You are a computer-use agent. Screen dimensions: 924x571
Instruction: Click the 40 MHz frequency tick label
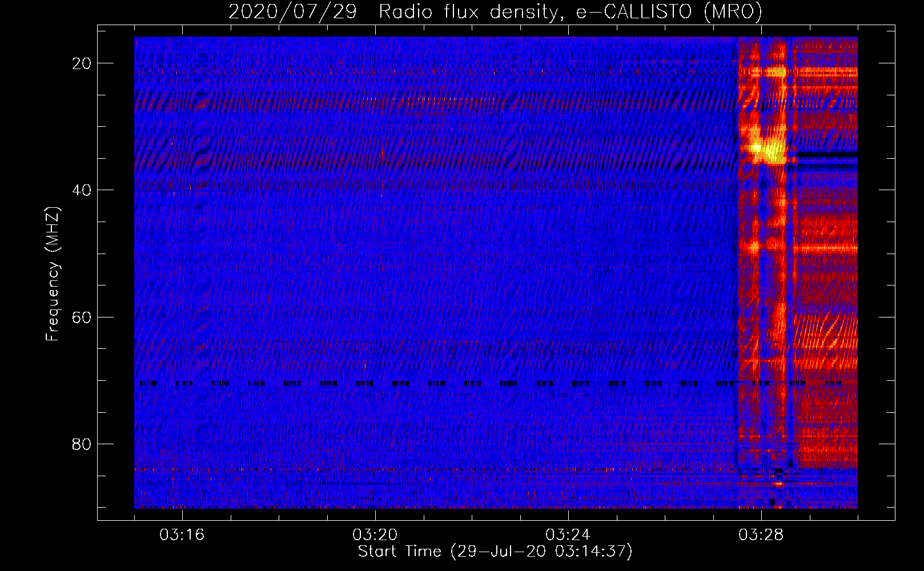[x=82, y=190]
